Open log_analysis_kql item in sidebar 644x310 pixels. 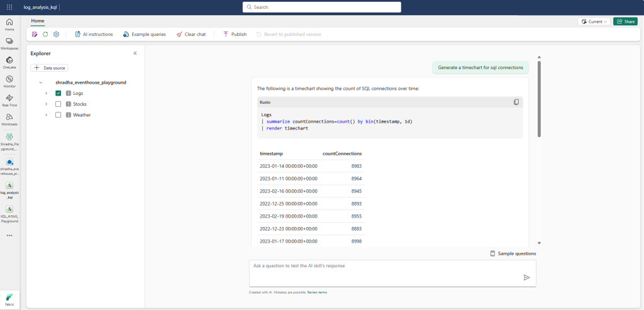9,190
